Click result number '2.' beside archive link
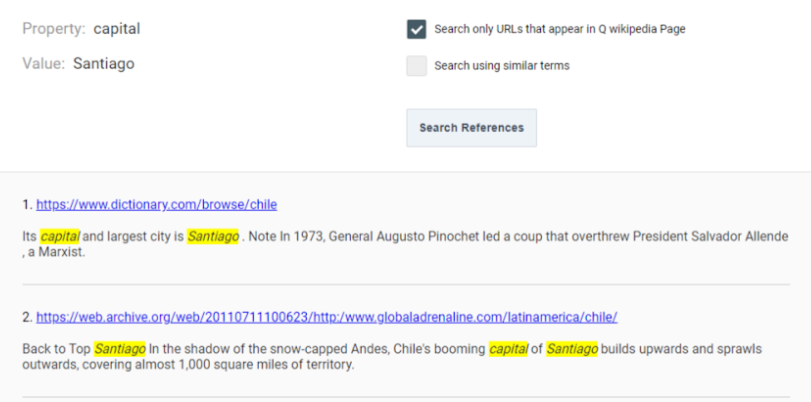Screen dimensions: 811x402 28,317
